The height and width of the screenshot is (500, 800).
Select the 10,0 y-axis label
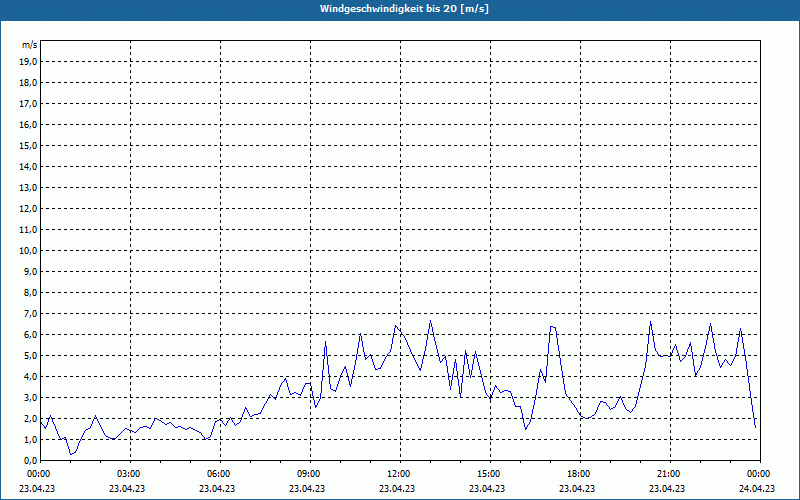pyautogui.click(x=28, y=251)
